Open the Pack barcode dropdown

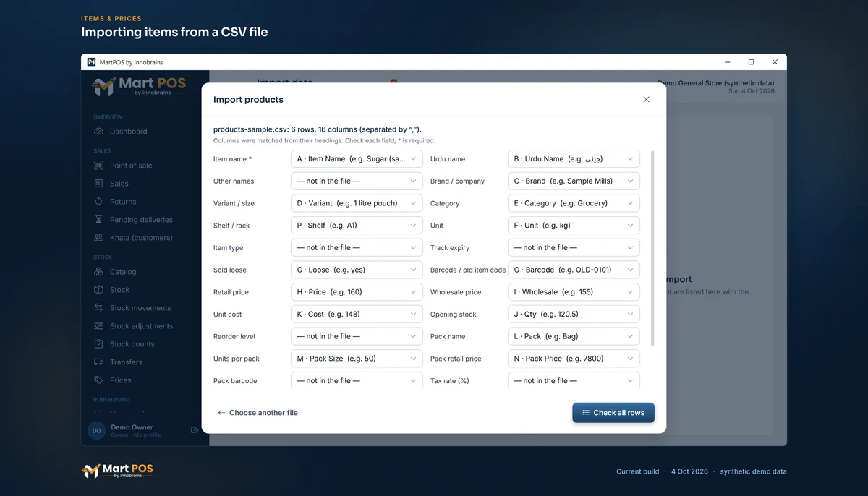[357, 380]
